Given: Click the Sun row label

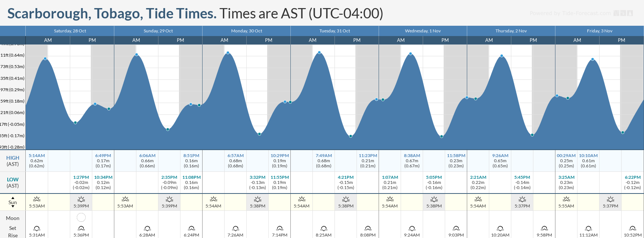Looking at the screenshot, I should (12, 202).
